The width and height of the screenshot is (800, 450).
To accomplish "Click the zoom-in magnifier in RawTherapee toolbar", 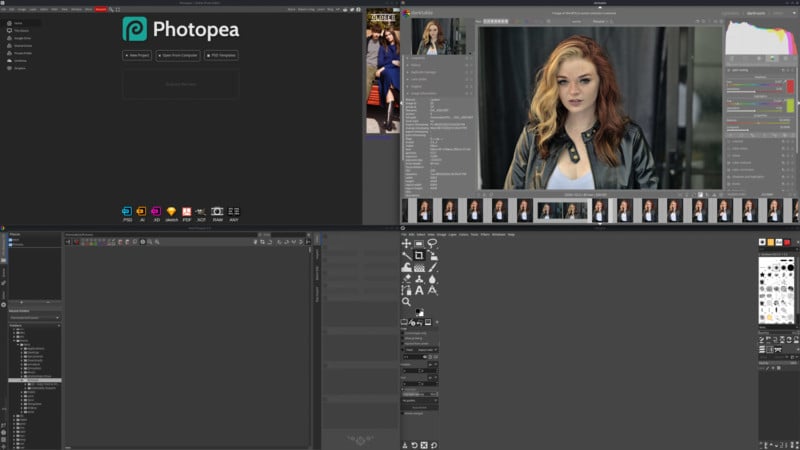I will (157, 242).
